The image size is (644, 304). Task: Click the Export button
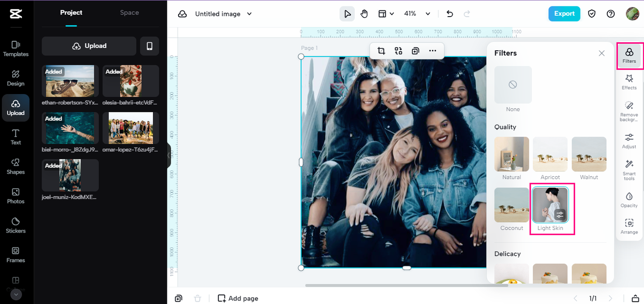(x=564, y=14)
